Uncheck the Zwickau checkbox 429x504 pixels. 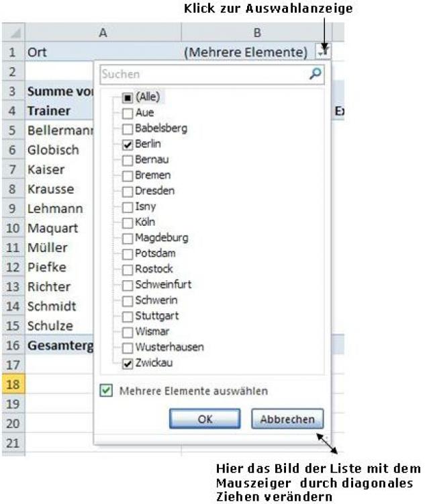click(128, 363)
